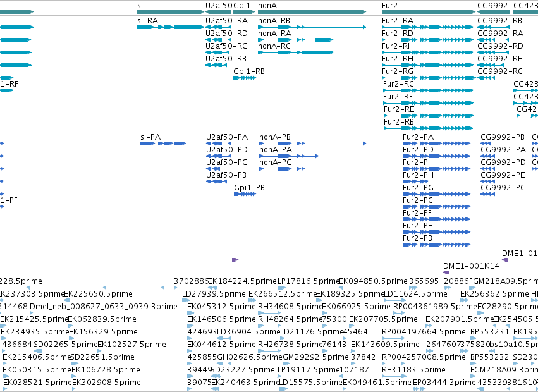Click the Gpi1-RB transcript label
Screen dimensions: 538x392
[249, 71]
